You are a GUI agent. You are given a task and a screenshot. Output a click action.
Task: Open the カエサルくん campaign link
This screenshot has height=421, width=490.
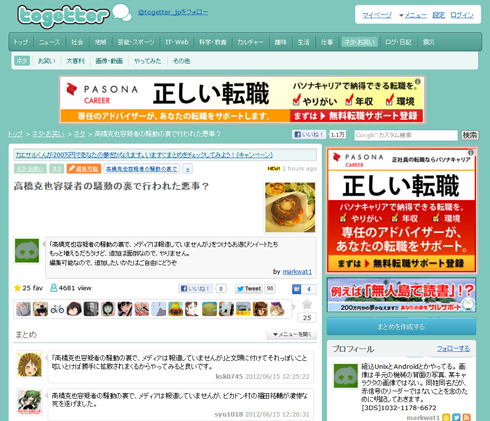tap(144, 155)
